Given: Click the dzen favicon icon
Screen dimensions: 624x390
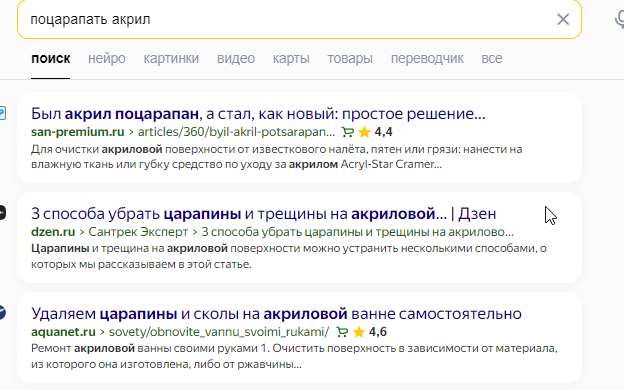Looking at the screenshot, I should [2, 213].
